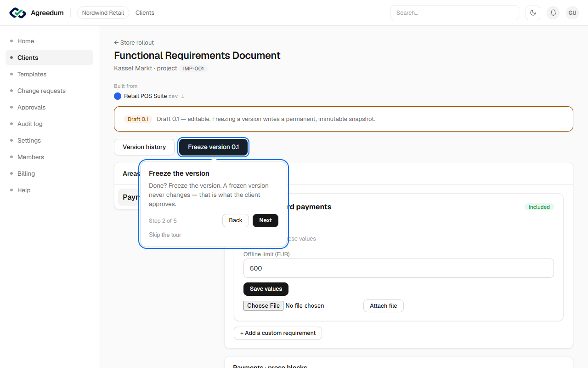Focus the Search field
The image size is (588, 368).
point(454,13)
